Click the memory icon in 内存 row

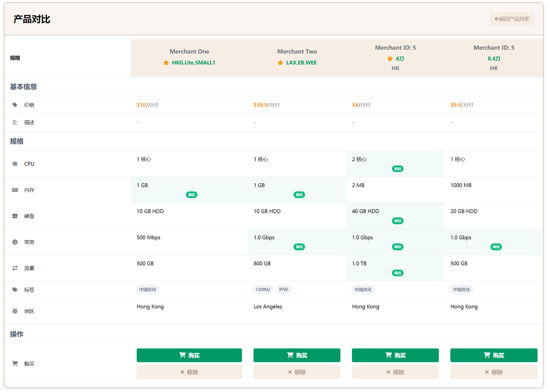tap(15, 190)
